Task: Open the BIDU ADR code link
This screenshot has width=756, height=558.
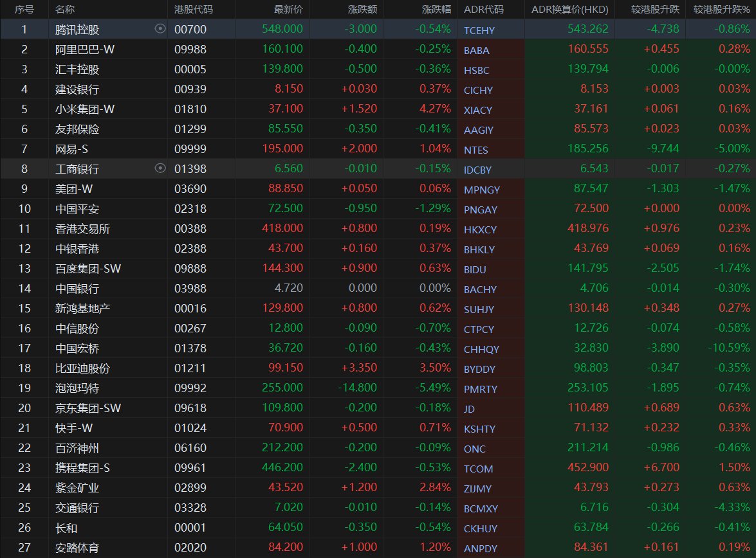Action: click(x=475, y=269)
